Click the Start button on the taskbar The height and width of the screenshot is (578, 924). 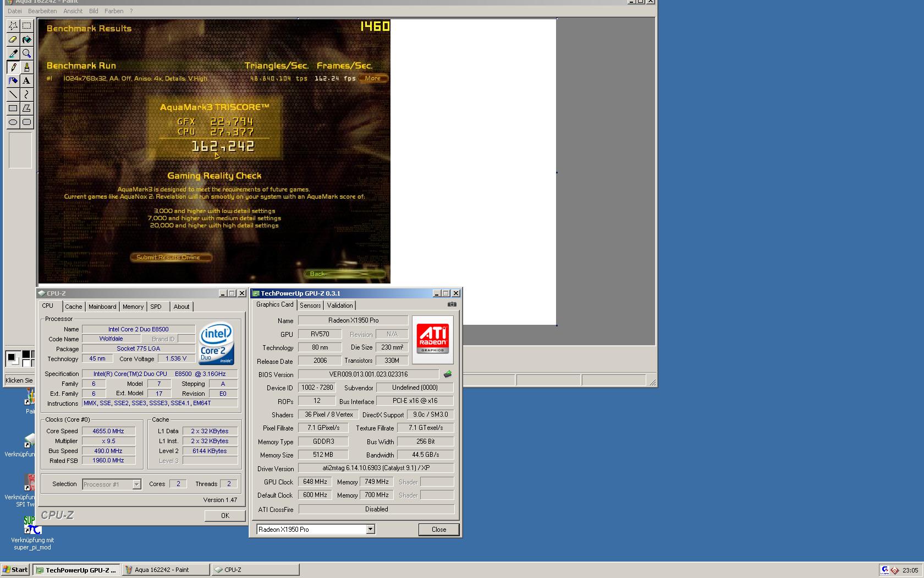pos(15,570)
